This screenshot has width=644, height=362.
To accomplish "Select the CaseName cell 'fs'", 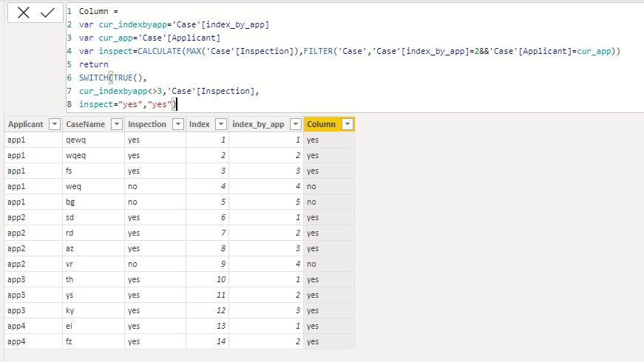I will pyautogui.click(x=94, y=171).
